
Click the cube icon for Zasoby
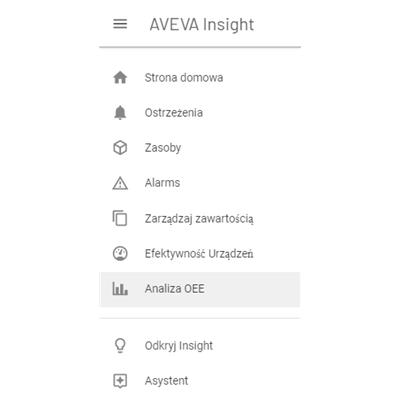pyautogui.click(x=120, y=148)
